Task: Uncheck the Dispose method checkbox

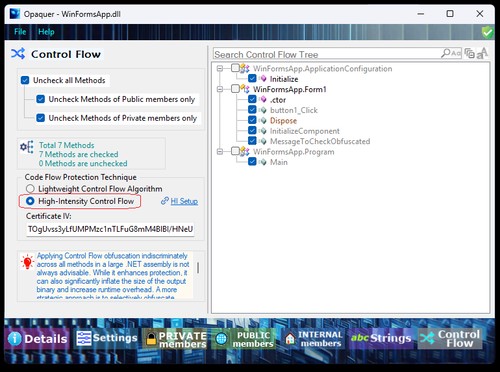Action: click(252, 120)
